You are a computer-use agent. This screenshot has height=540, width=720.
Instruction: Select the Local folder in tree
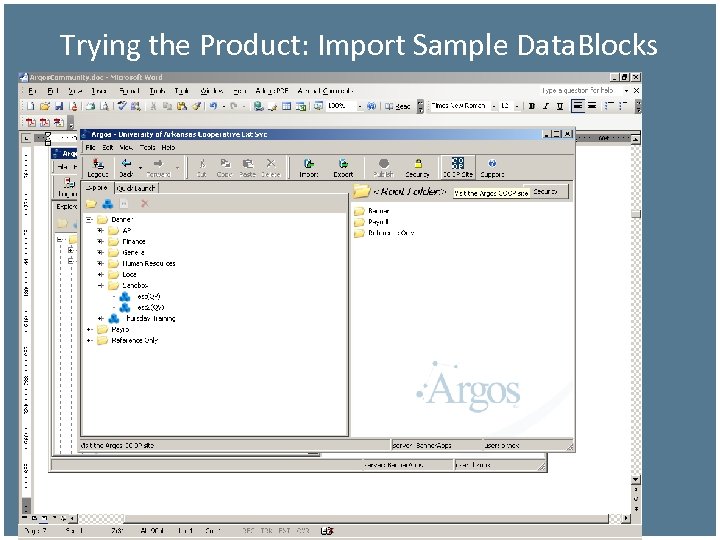tap(129, 275)
